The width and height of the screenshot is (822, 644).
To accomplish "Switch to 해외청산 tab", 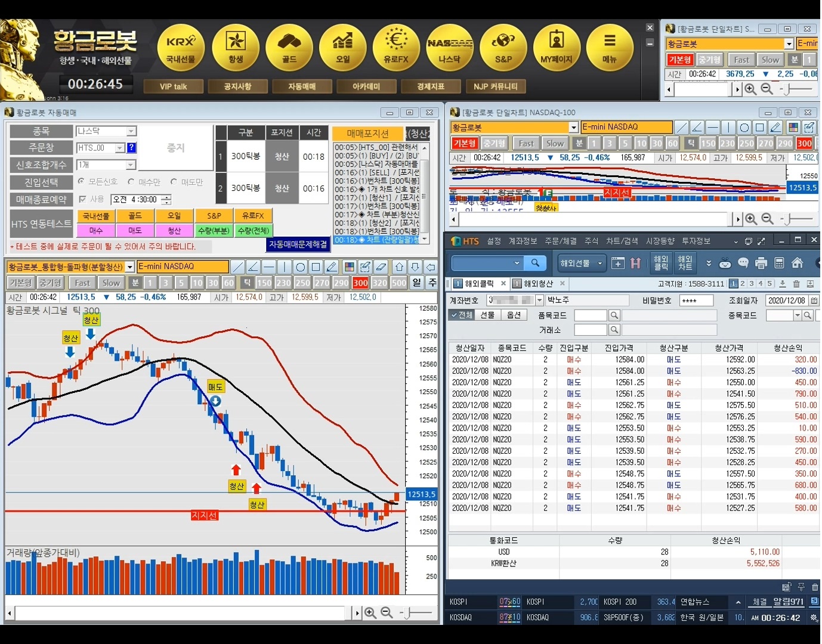I will (538, 284).
